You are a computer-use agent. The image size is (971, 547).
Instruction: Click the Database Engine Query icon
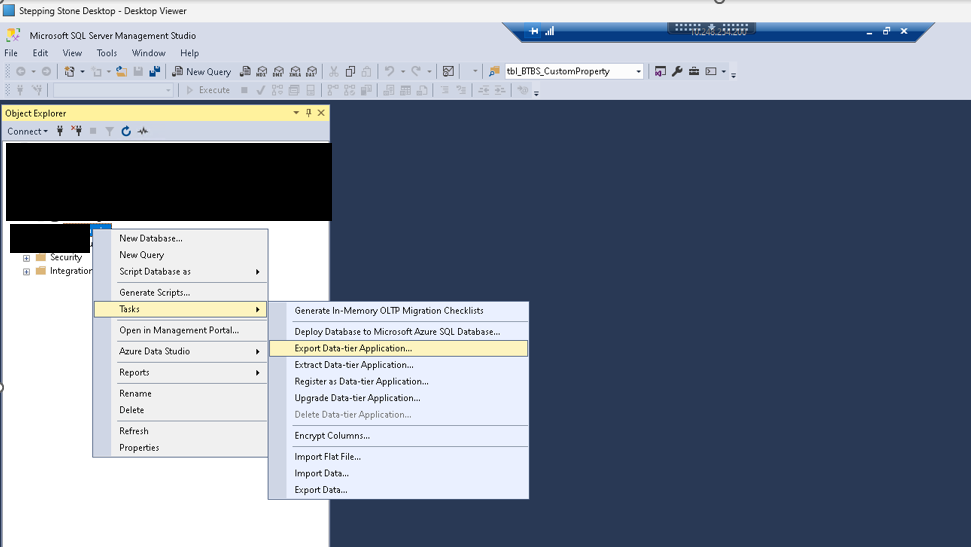point(245,71)
